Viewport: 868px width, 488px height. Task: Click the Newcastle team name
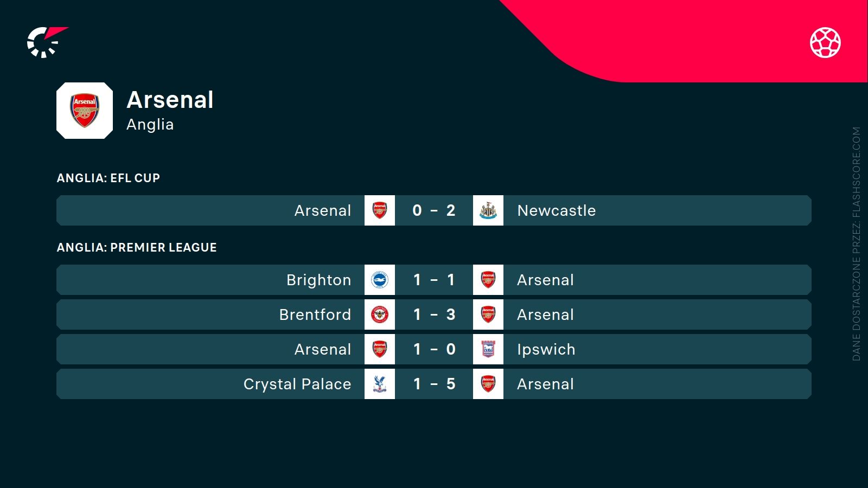(x=557, y=210)
